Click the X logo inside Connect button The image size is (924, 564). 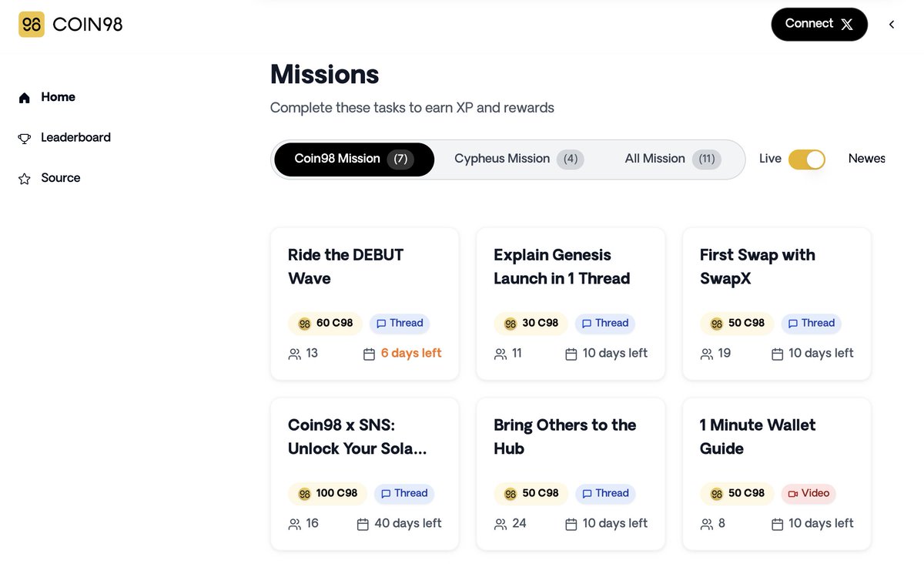click(x=847, y=25)
